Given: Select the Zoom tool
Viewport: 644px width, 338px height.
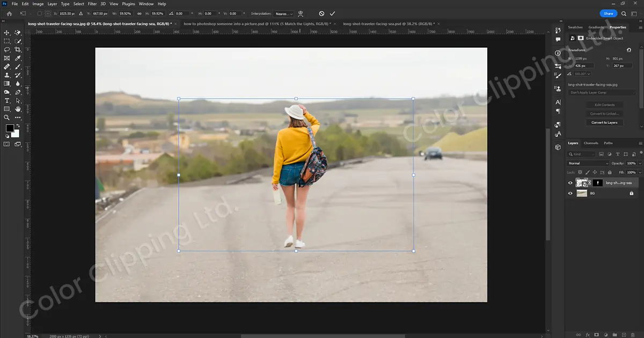Looking at the screenshot, I should pos(7,117).
